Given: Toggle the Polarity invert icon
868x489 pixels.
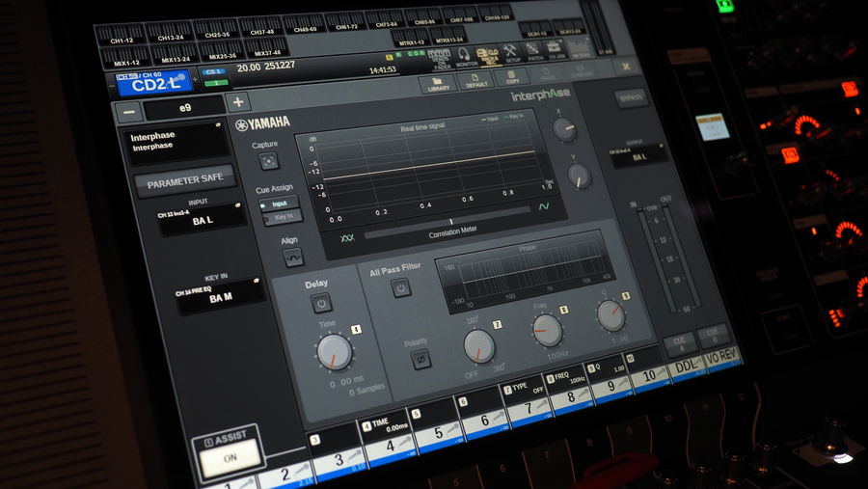Looking at the screenshot, I should (x=420, y=359).
